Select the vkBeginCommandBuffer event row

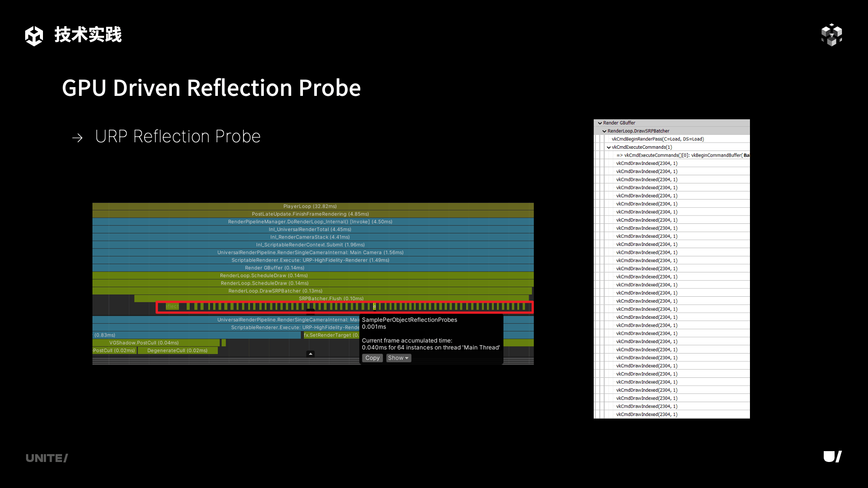click(681, 155)
